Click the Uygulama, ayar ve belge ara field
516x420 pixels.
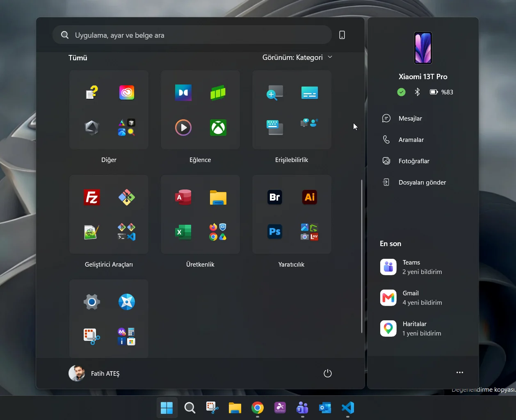(x=192, y=35)
